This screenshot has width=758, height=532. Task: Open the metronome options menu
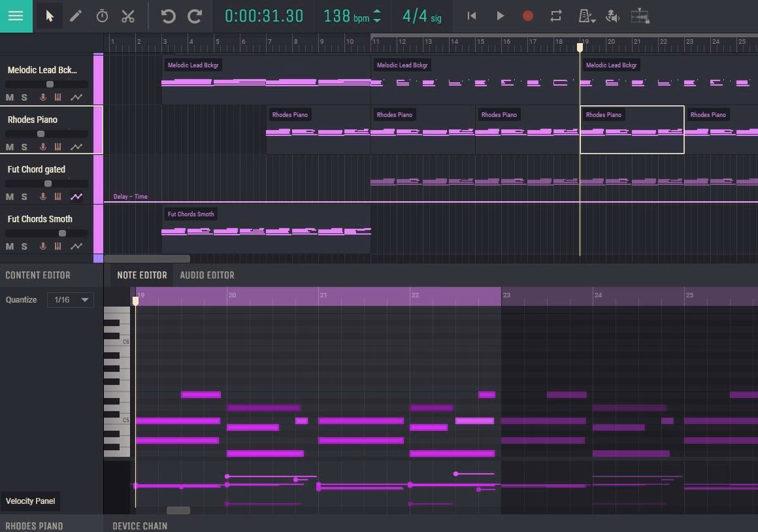[586, 16]
